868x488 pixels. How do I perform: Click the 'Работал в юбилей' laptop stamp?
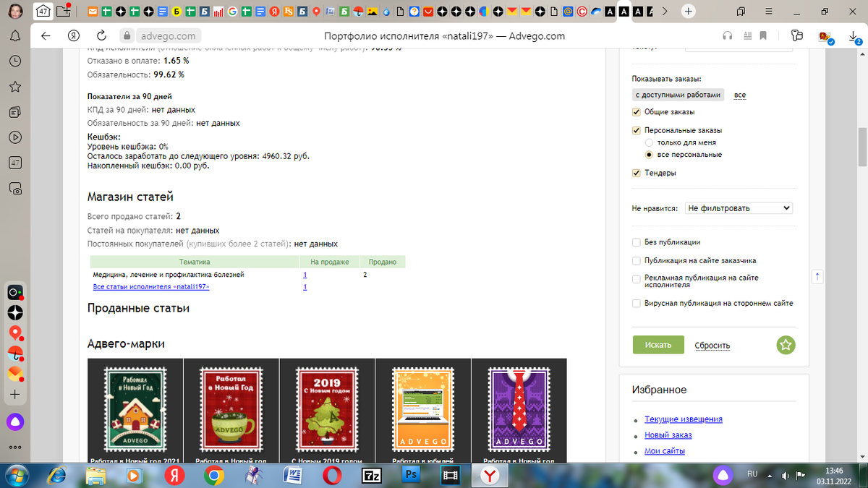(423, 410)
